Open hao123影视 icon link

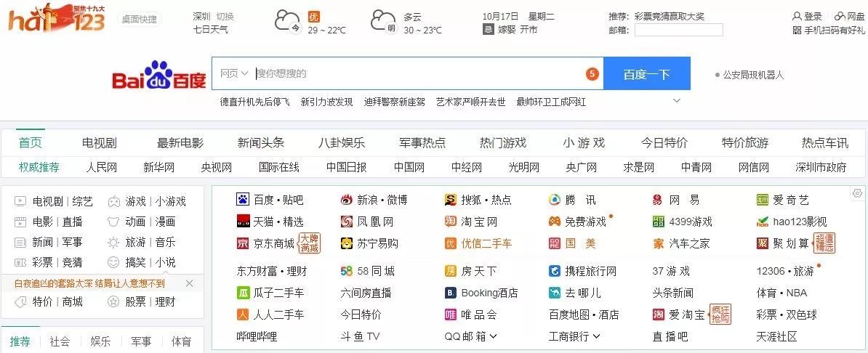click(763, 222)
